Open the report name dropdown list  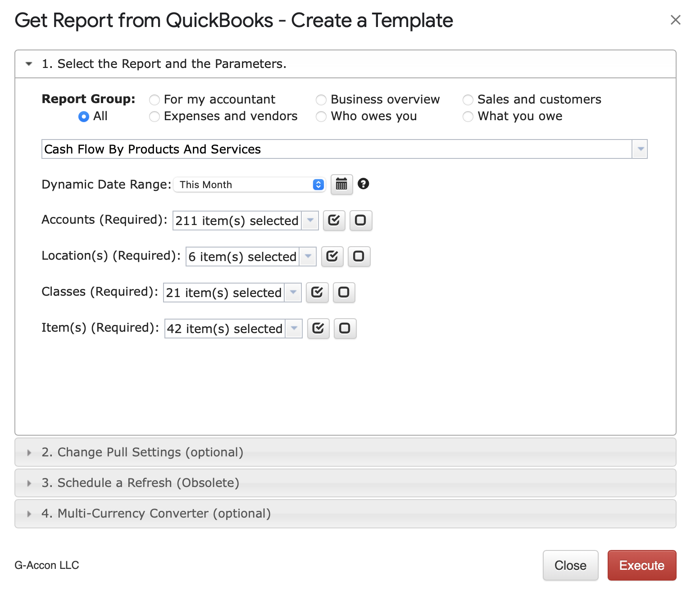pos(640,149)
